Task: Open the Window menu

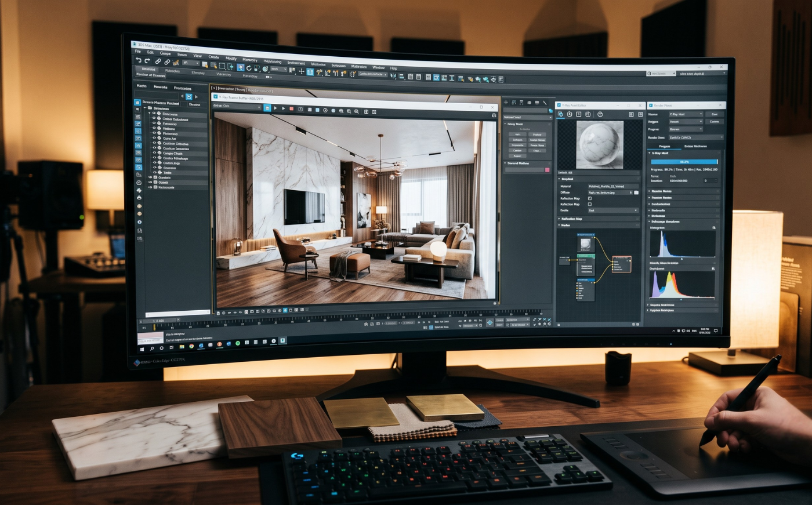Action: click(x=378, y=67)
